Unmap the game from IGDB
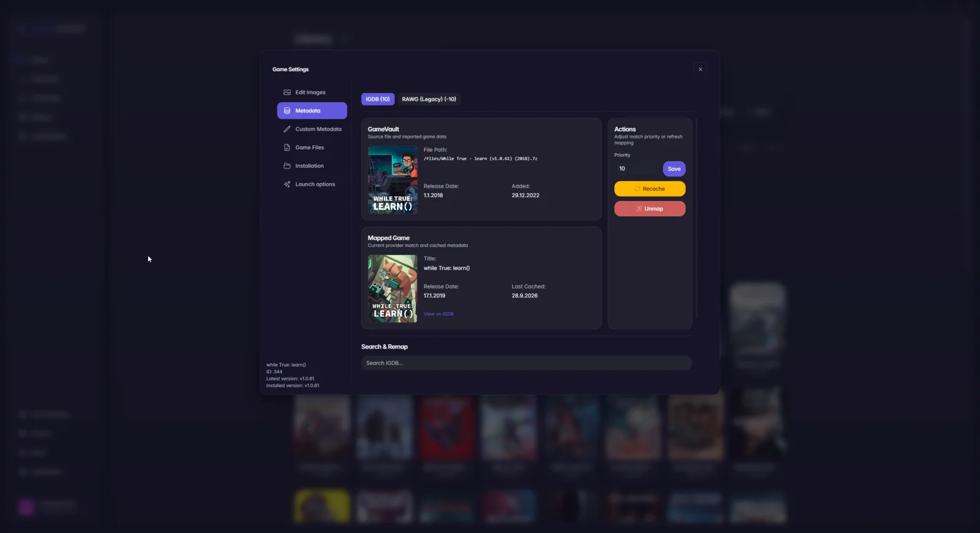Screen dimensions: 980x533 [650, 209]
